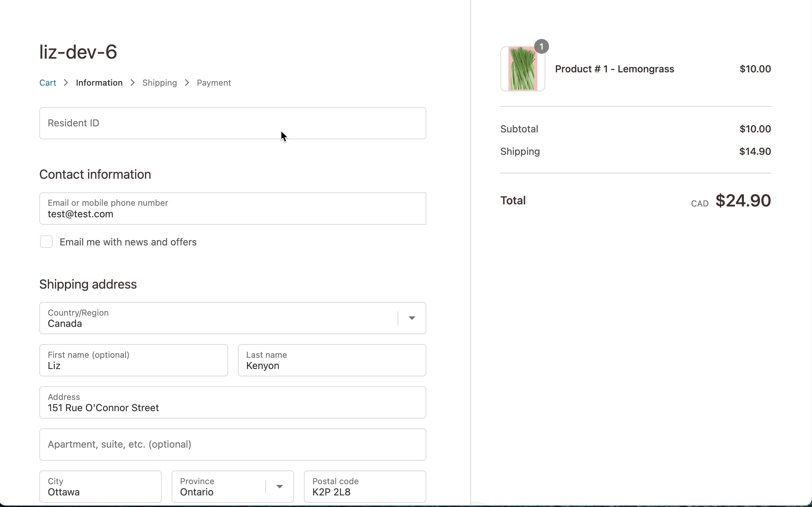Click the chevron after Information breadcrumb
This screenshot has width=812, height=507.
click(x=133, y=83)
